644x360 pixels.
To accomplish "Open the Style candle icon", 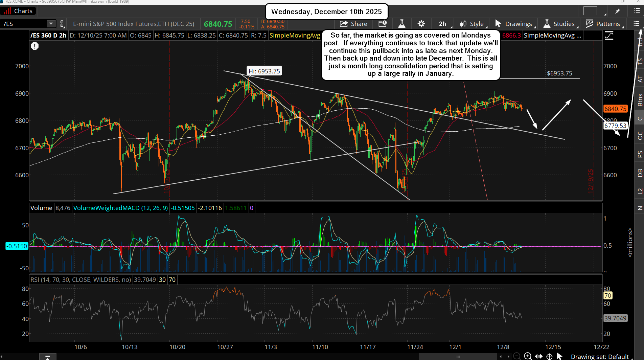I will click(463, 24).
